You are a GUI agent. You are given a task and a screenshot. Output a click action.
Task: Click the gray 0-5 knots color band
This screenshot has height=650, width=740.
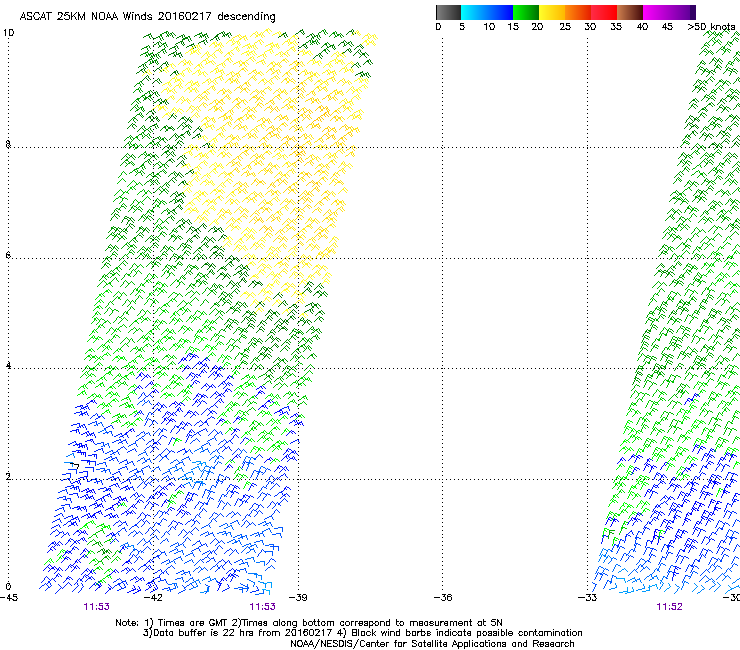(x=448, y=12)
